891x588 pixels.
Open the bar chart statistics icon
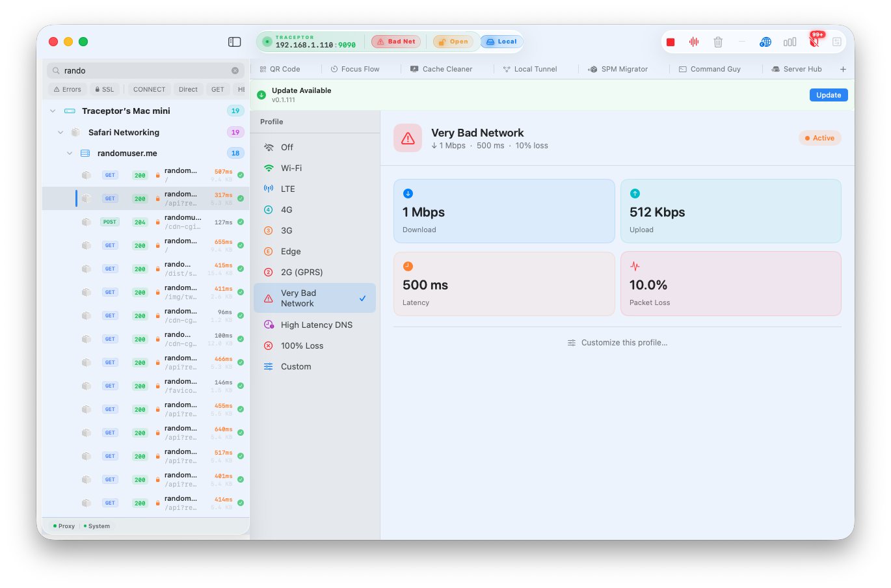pyautogui.click(x=790, y=42)
